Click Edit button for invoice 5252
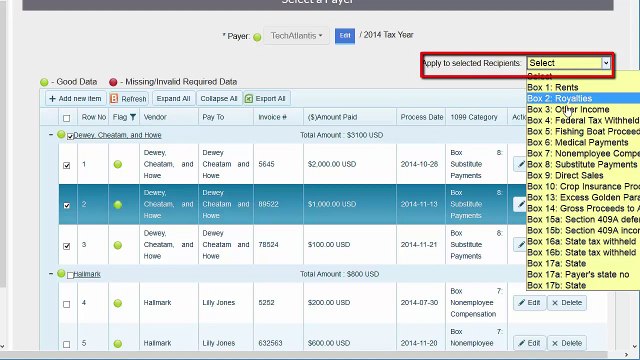The image size is (640, 360). [529, 303]
